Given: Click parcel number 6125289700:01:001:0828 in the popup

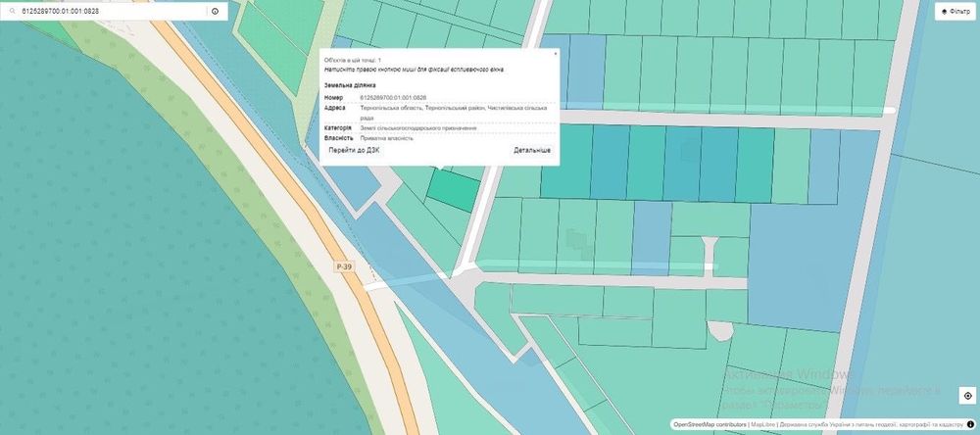Looking at the screenshot, I should [393, 98].
